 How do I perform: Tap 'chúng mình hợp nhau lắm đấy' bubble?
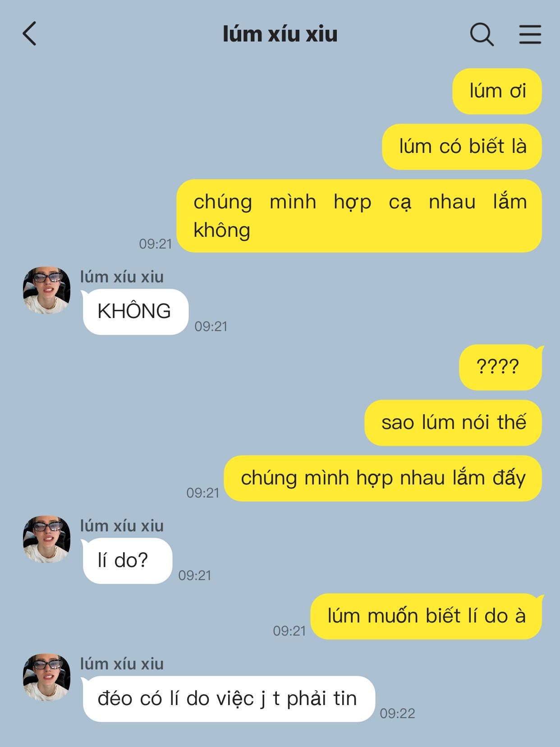(383, 478)
